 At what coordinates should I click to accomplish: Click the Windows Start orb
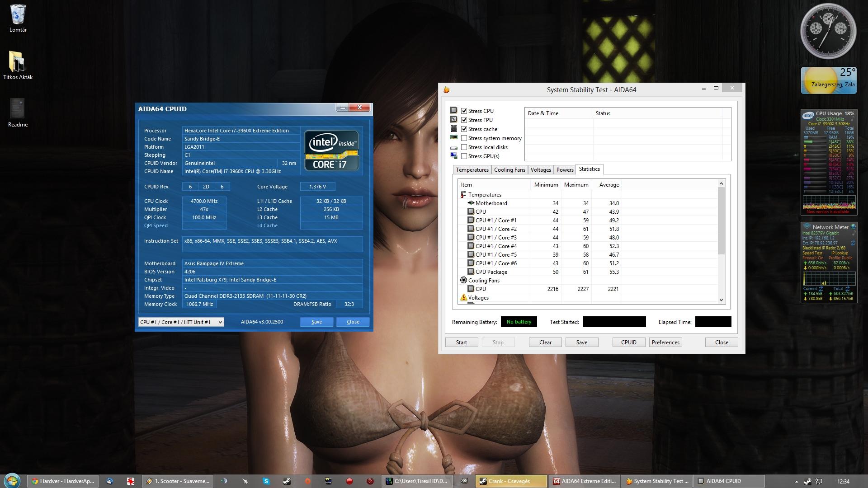[12, 481]
